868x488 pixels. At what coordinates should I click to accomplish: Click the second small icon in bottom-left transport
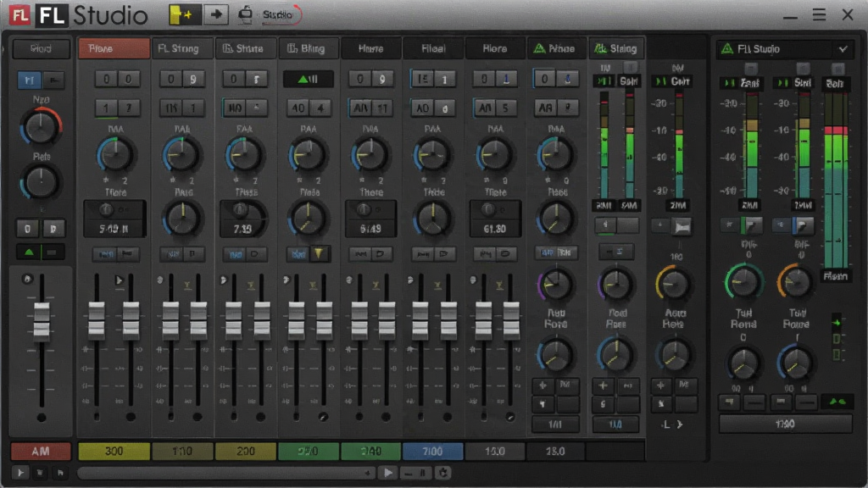[x=40, y=473]
